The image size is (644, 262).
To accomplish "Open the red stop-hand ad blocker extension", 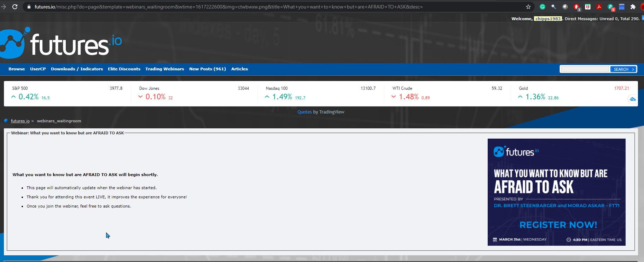I will pos(576,7).
